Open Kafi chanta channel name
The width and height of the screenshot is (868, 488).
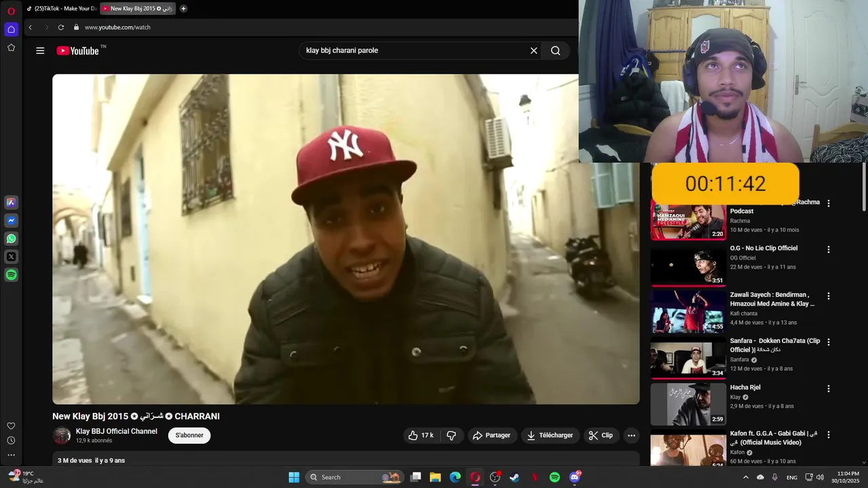(x=744, y=313)
